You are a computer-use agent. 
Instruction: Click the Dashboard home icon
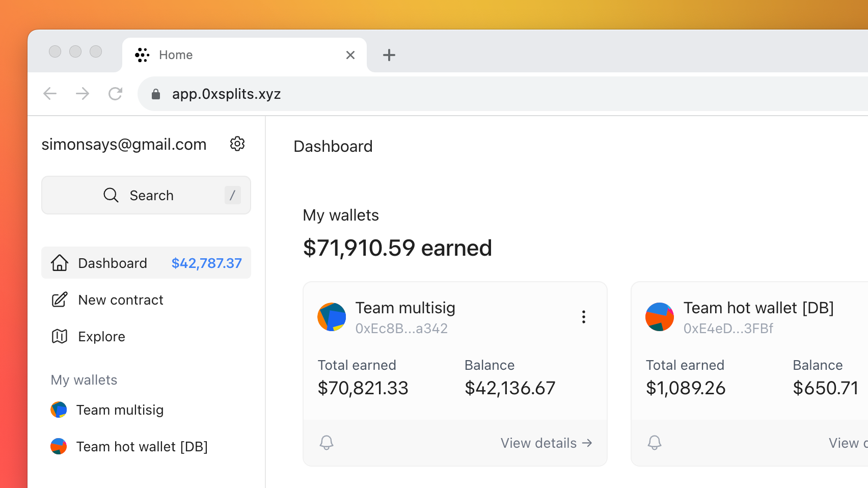coord(60,263)
